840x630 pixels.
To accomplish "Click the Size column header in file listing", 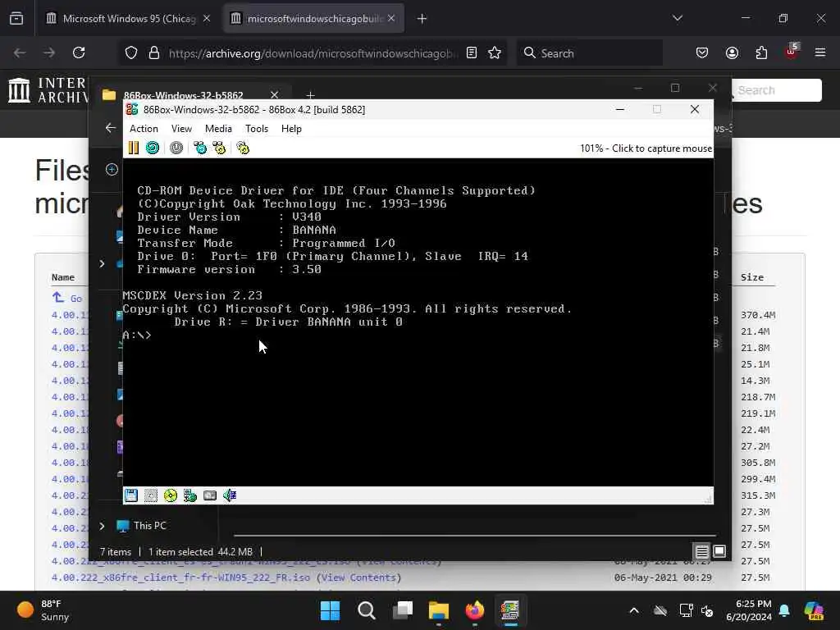I will [x=752, y=277].
